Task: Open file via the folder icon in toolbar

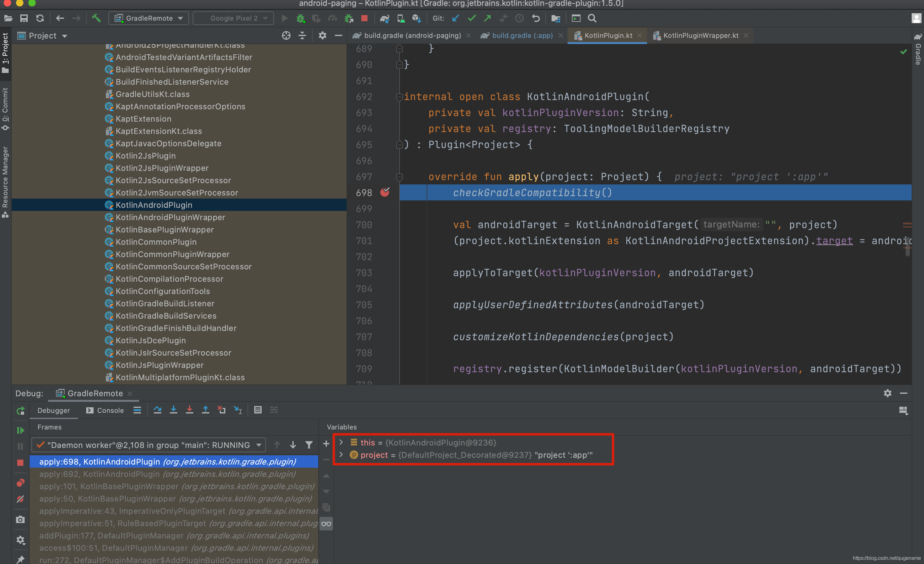Action: tap(8, 18)
